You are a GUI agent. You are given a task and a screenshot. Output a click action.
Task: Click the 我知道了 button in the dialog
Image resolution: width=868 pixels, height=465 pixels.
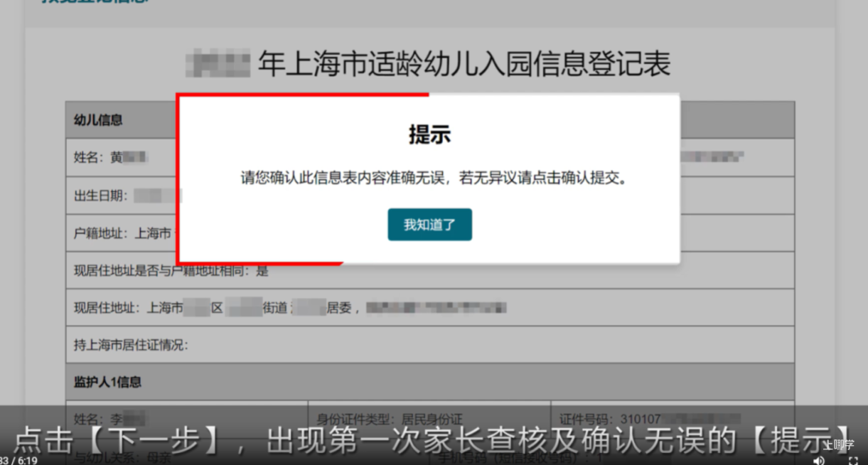pyautogui.click(x=429, y=225)
